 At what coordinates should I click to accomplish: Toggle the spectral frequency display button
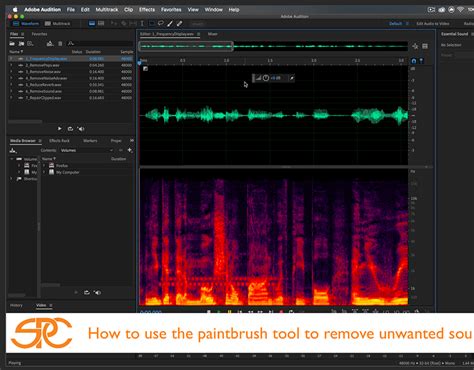pyautogui.click(x=92, y=23)
